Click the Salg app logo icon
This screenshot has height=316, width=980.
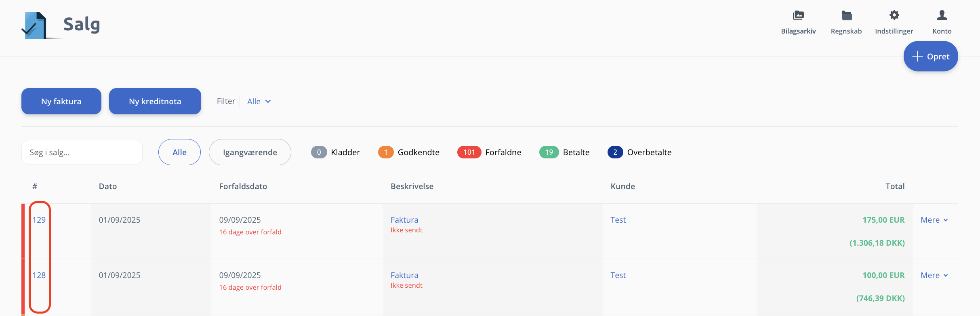pyautogui.click(x=35, y=25)
